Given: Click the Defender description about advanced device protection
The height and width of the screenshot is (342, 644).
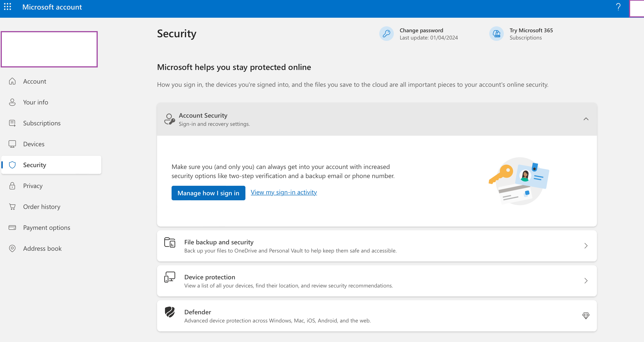Looking at the screenshot, I should [x=277, y=320].
